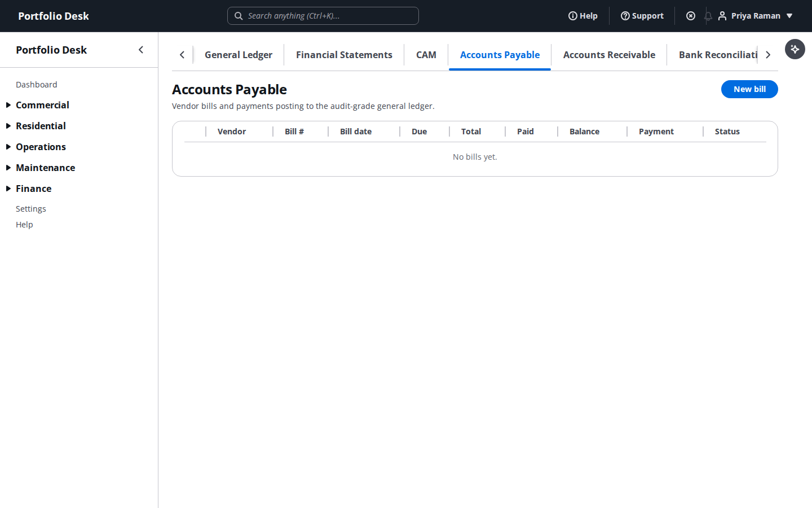Switch to the CAM tab

426,55
